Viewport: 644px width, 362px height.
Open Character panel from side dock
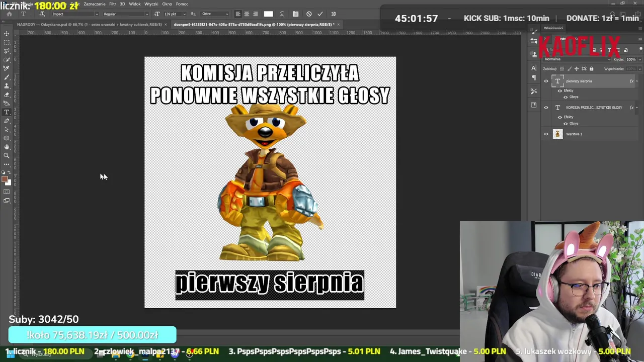pyautogui.click(x=534, y=68)
